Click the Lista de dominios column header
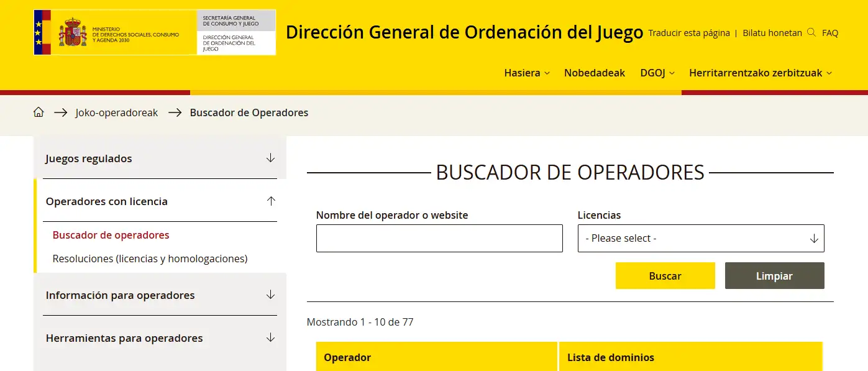The width and height of the screenshot is (868, 371). click(x=691, y=357)
